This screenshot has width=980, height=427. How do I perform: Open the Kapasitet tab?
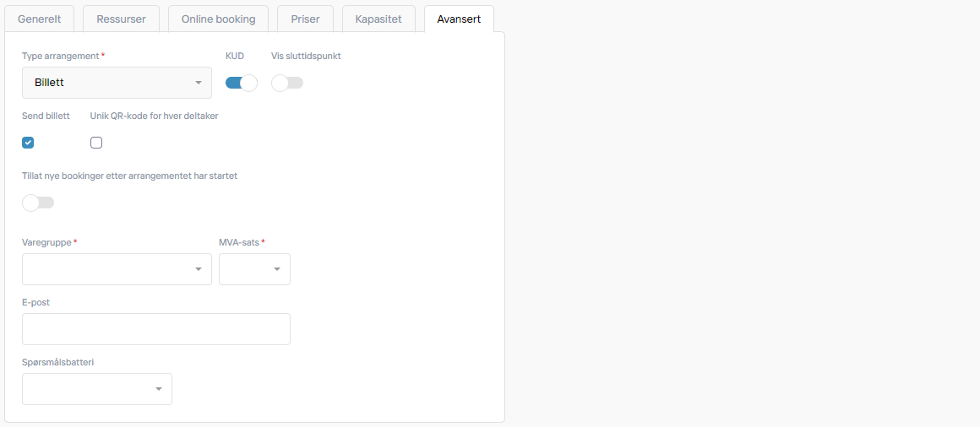click(x=378, y=19)
